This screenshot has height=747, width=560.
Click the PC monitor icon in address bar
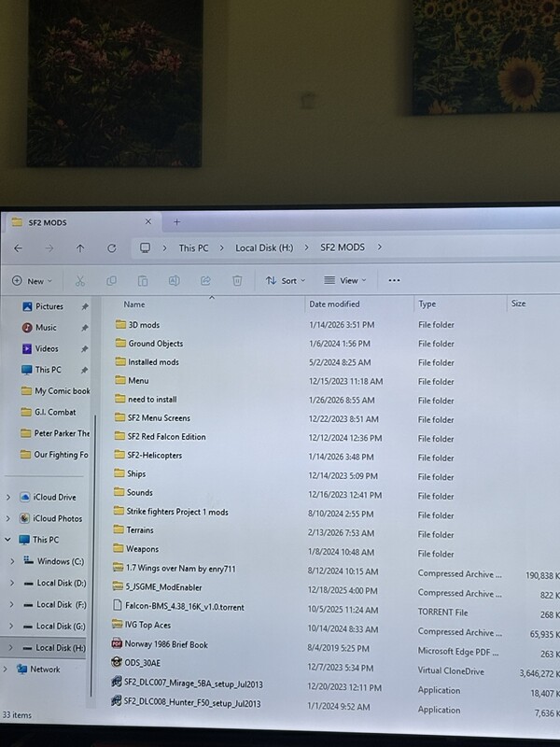pyautogui.click(x=145, y=247)
